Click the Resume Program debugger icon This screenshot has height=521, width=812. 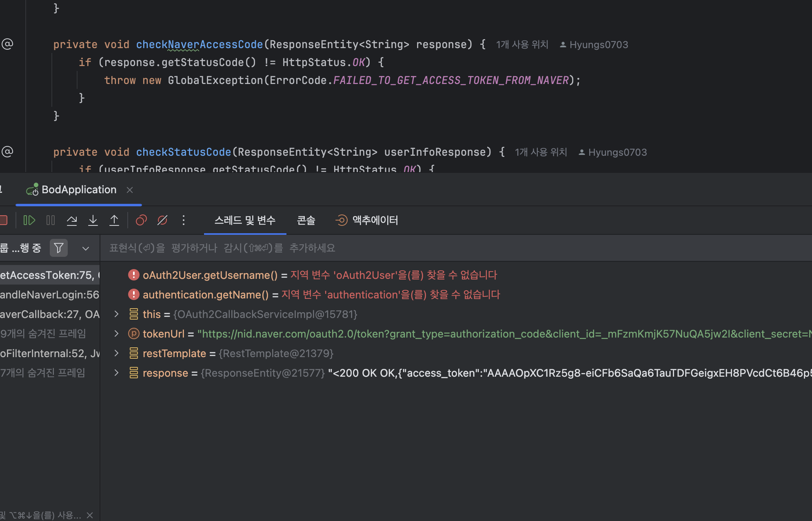29,221
